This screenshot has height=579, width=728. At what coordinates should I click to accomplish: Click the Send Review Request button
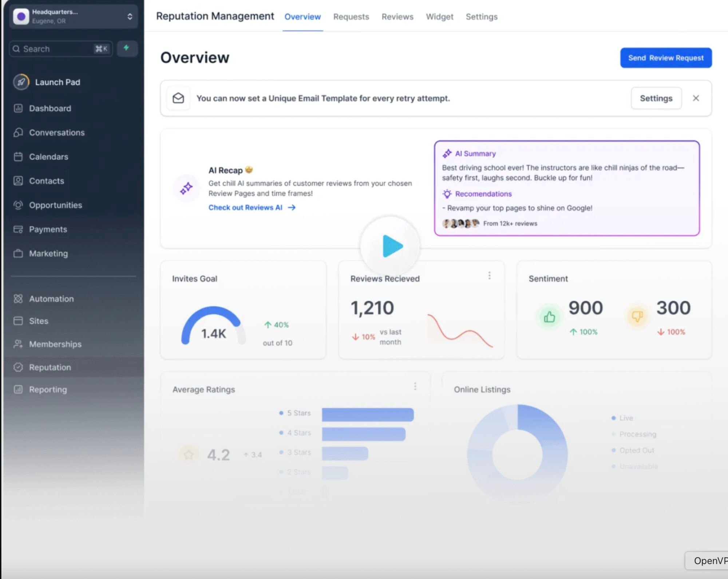666,58
